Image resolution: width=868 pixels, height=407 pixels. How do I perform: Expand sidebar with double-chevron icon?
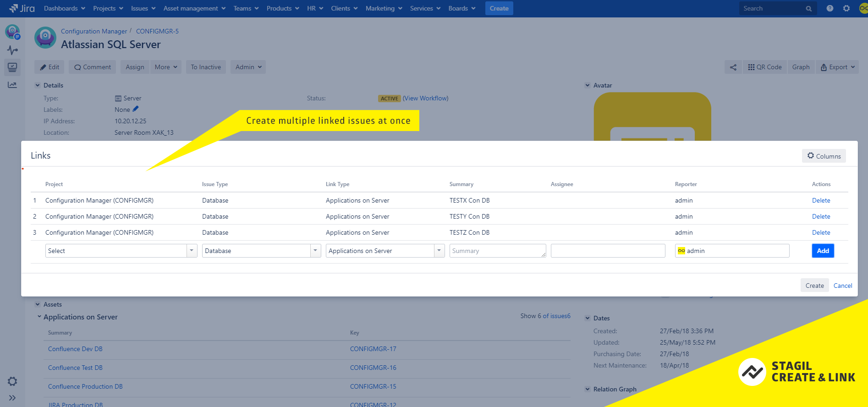[x=12, y=398]
